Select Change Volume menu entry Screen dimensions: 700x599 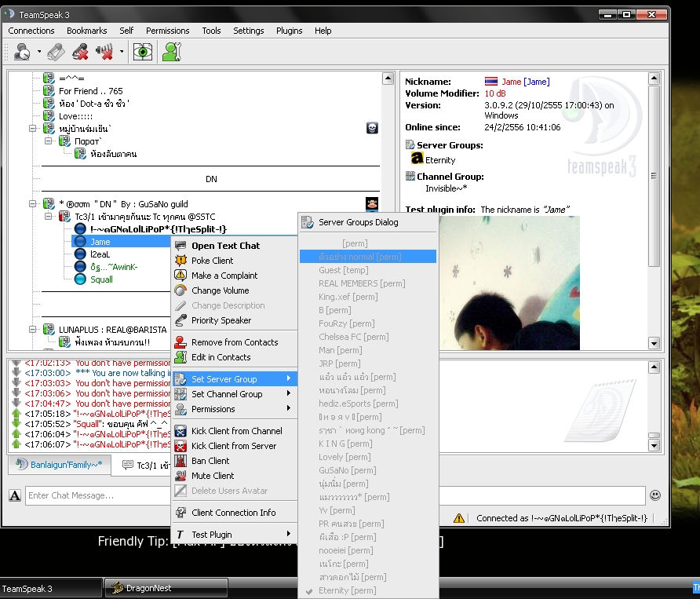tap(235, 290)
